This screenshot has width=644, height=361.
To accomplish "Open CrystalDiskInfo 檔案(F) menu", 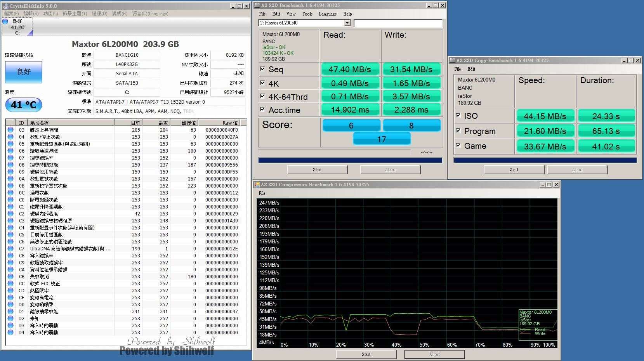I will point(11,14).
